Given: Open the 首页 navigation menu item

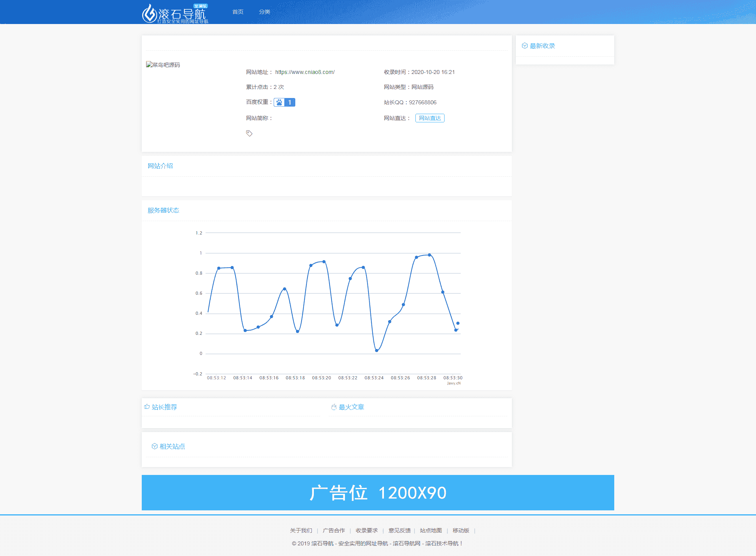Looking at the screenshot, I should 238,12.
